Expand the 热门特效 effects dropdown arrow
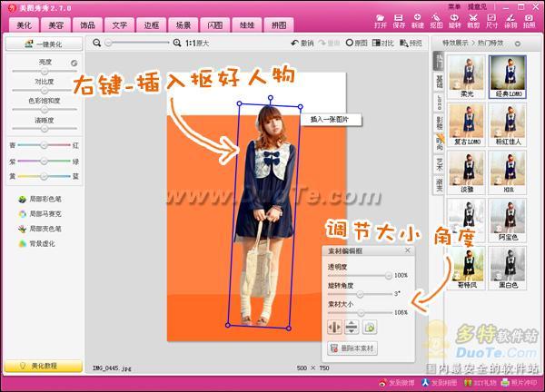 click(x=518, y=44)
